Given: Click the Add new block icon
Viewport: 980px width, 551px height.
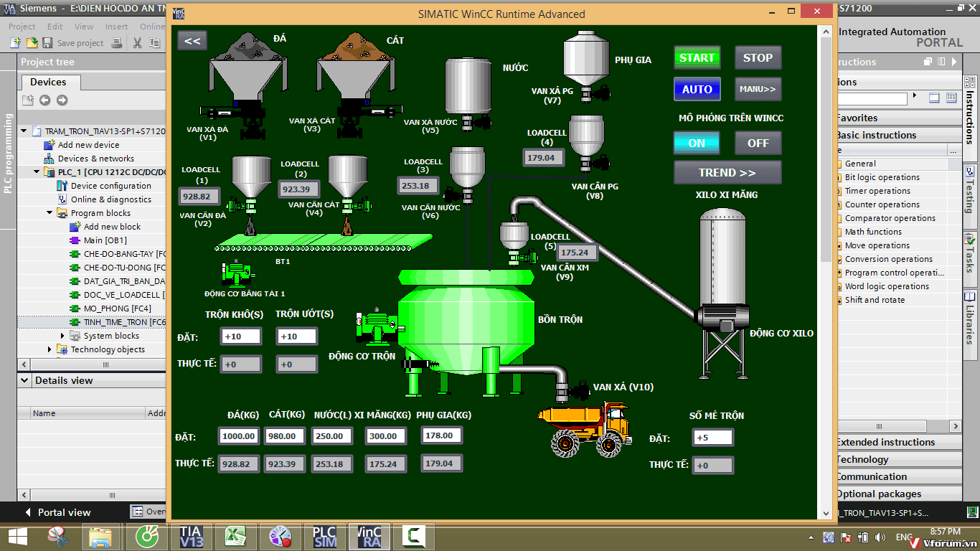Looking at the screenshot, I should (75, 227).
